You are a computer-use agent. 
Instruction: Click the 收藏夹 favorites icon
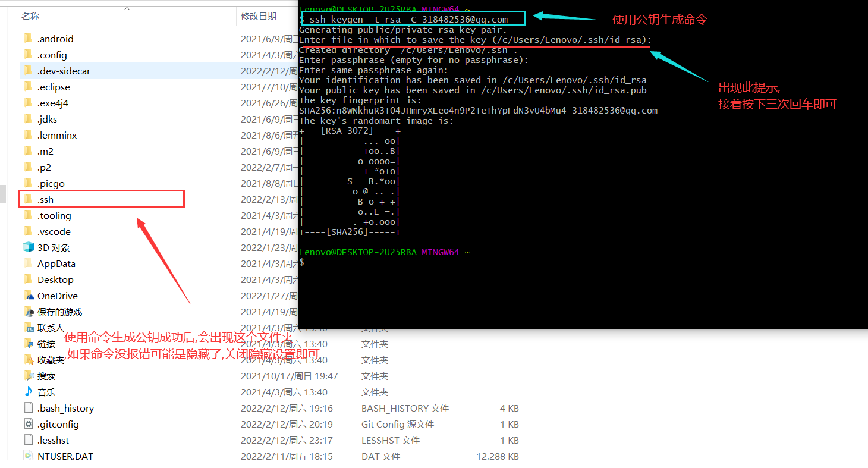pyautogui.click(x=28, y=360)
